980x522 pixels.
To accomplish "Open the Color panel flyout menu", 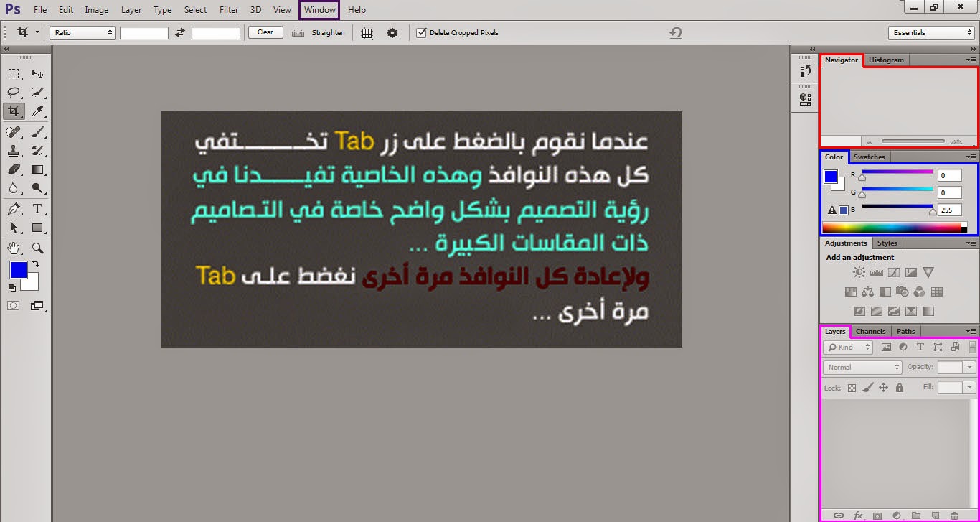I will 971,157.
